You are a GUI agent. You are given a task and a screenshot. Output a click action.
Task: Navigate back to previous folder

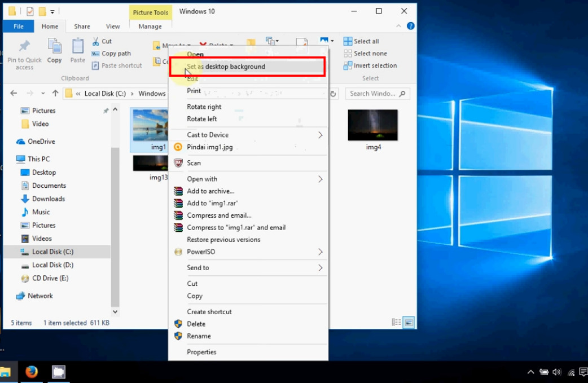point(12,94)
